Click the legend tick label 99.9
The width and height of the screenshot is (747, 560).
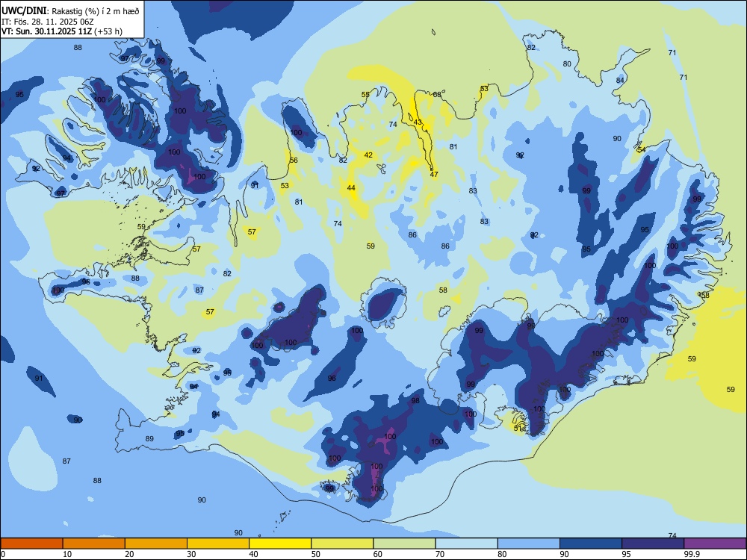692,554
